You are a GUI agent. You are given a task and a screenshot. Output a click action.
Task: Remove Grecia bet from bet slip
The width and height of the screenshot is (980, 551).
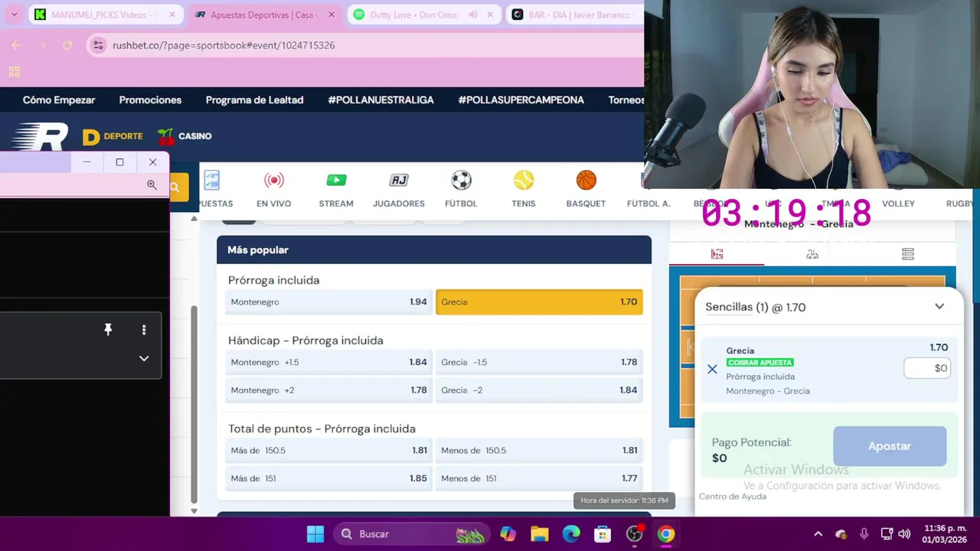pyautogui.click(x=712, y=370)
